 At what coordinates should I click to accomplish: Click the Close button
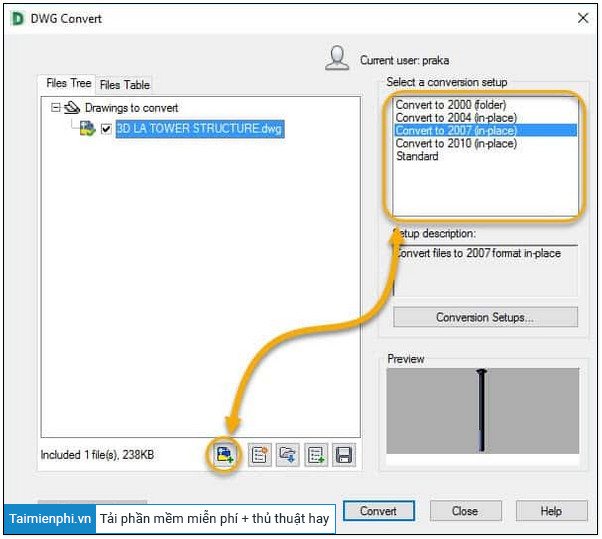pyautogui.click(x=465, y=511)
